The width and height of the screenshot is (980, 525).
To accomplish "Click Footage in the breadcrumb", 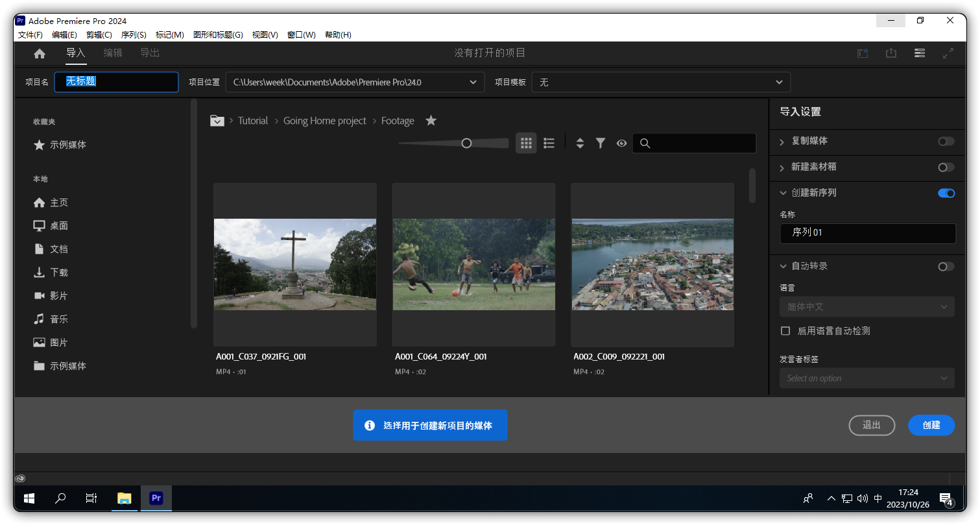I will 398,121.
